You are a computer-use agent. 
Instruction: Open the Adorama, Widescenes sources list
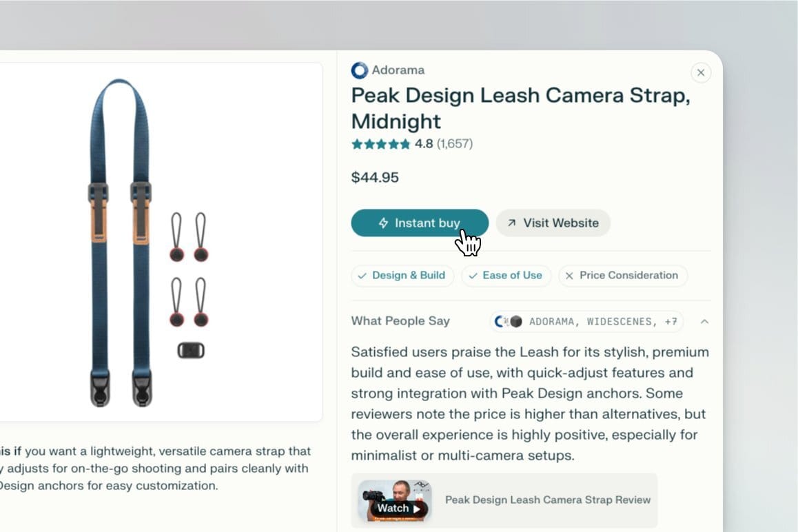point(586,321)
